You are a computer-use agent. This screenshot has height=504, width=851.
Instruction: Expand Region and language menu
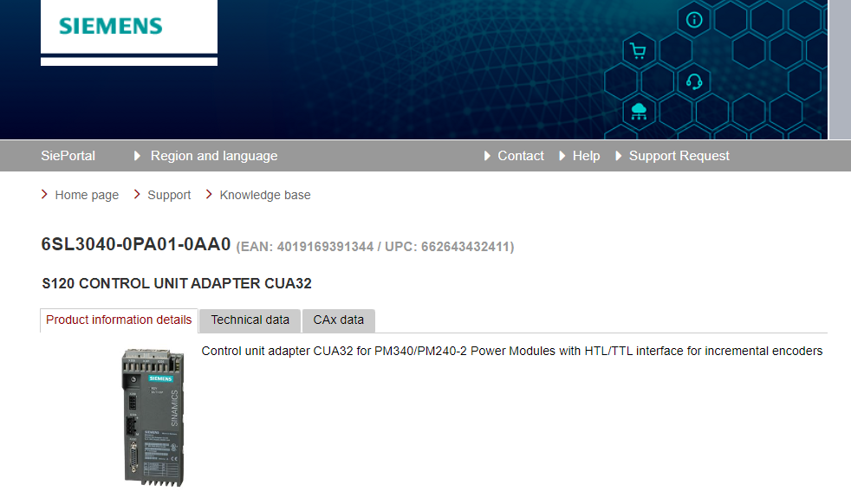click(213, 156)
